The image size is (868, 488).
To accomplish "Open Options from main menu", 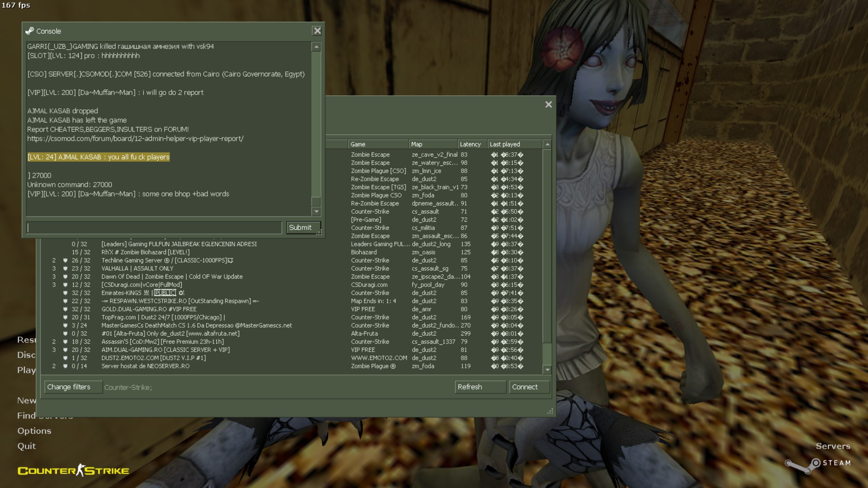I will pyautogui.click(x=34, y=431).
